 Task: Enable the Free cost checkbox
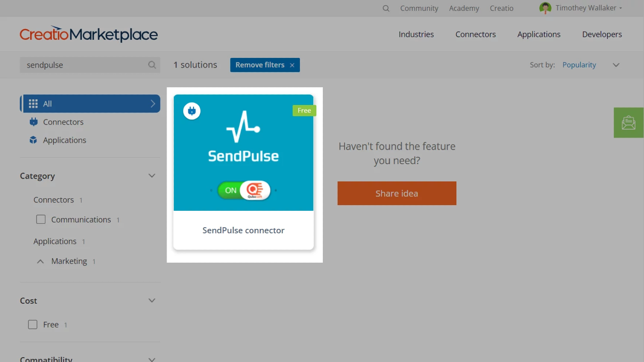33,325
